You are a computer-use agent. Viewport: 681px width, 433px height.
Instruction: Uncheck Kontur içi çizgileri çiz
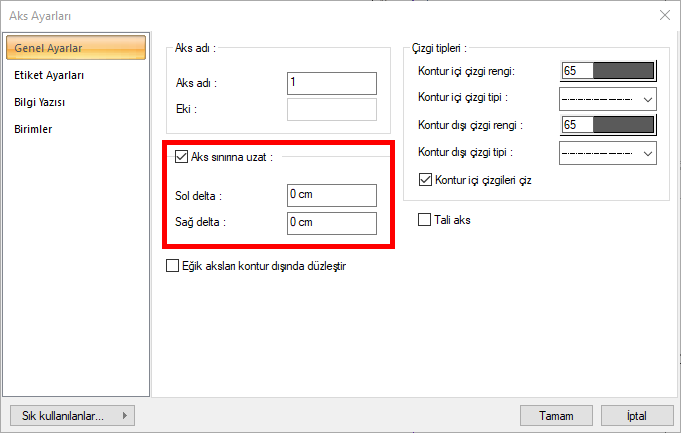[x=425, y=180]
